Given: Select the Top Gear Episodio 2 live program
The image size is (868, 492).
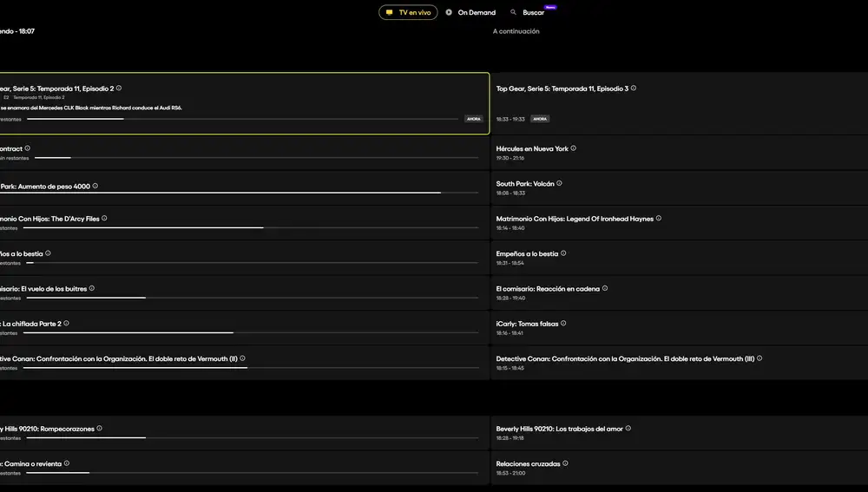Looking at the screenshot, I should point(243,103).
